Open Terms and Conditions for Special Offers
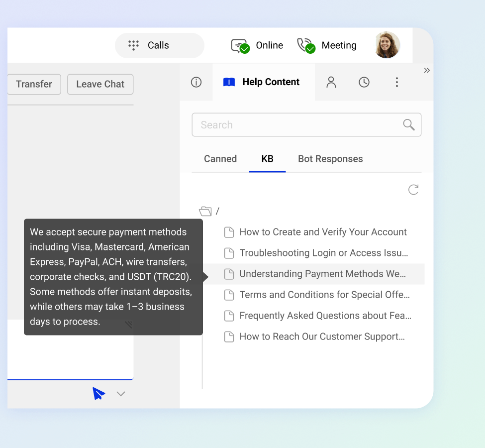 324,295
